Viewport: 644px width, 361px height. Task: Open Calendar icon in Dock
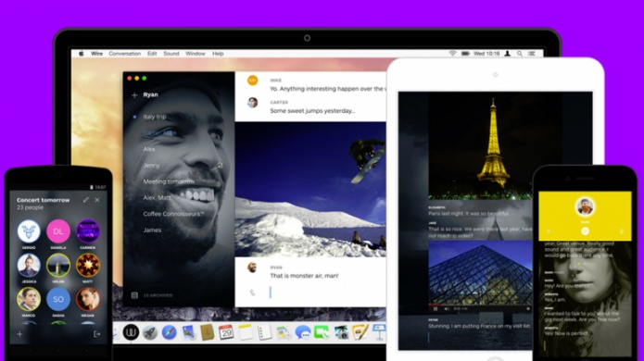[226, 332]
